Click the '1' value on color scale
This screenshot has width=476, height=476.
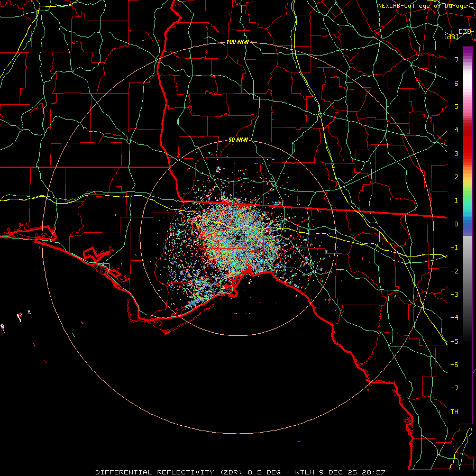(x=456, y=200)
